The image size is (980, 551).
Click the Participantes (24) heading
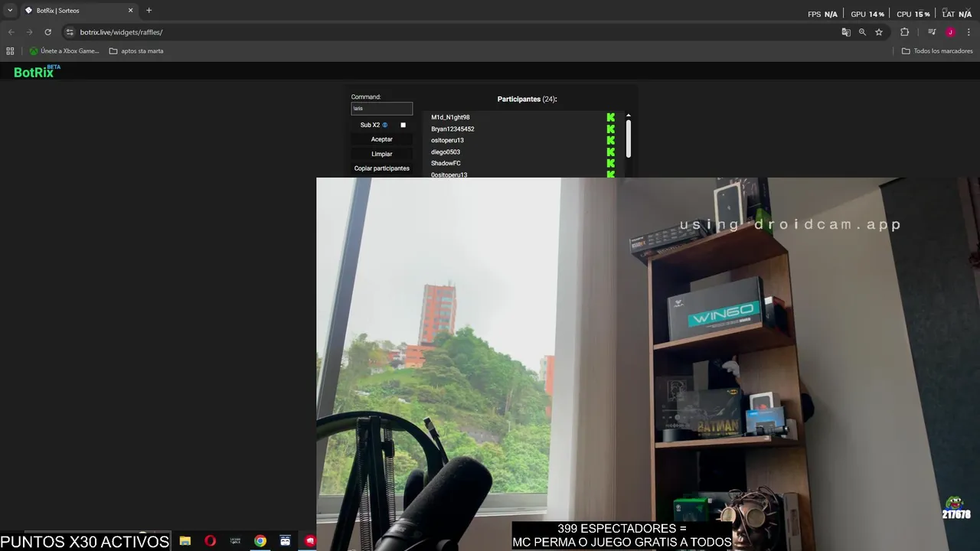point(527,99)
